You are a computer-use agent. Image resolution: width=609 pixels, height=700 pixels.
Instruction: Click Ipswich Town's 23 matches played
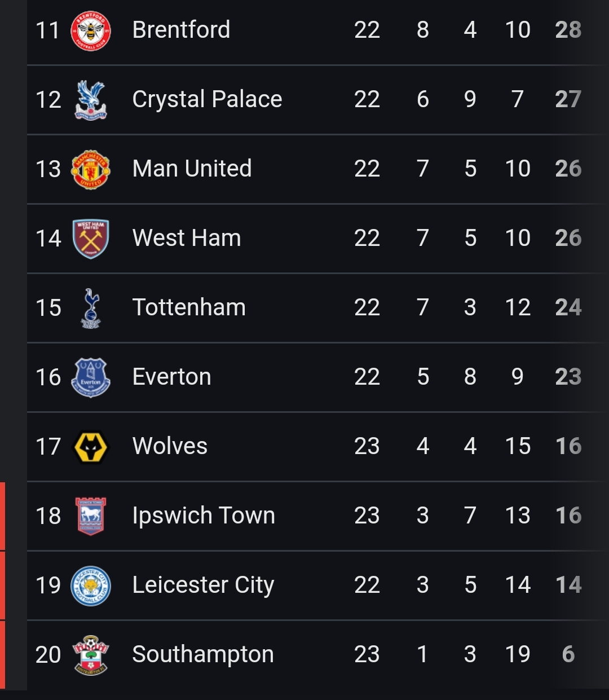coord(367,516)
